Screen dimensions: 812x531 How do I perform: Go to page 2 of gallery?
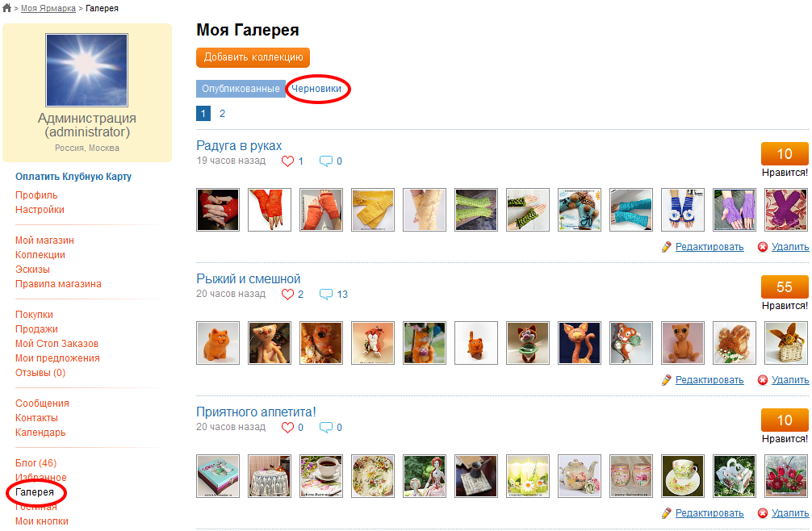click(x=222, y=113)
